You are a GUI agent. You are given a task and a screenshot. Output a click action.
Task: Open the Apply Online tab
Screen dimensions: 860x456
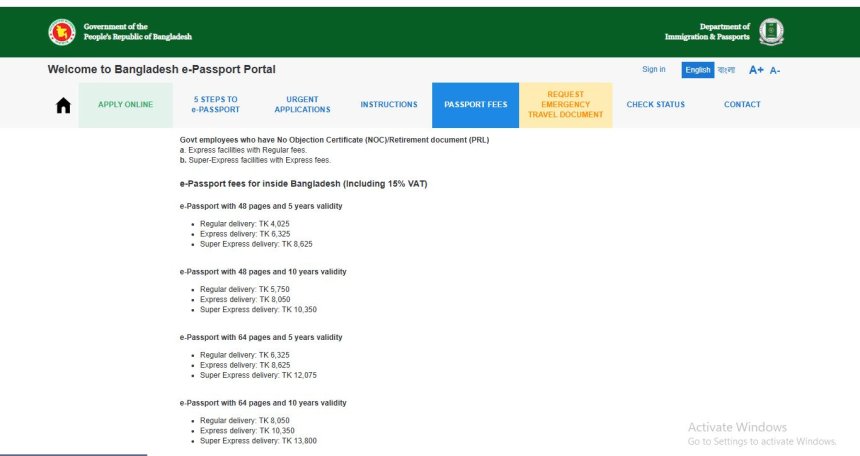point(126,105)
